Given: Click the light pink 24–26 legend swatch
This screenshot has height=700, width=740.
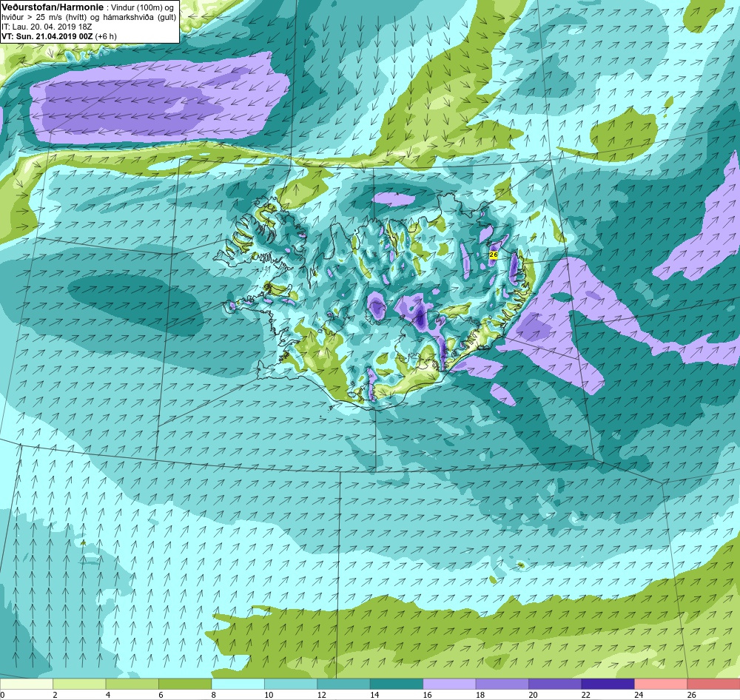Looking at the screenshot, I should [x=661, y=684].
